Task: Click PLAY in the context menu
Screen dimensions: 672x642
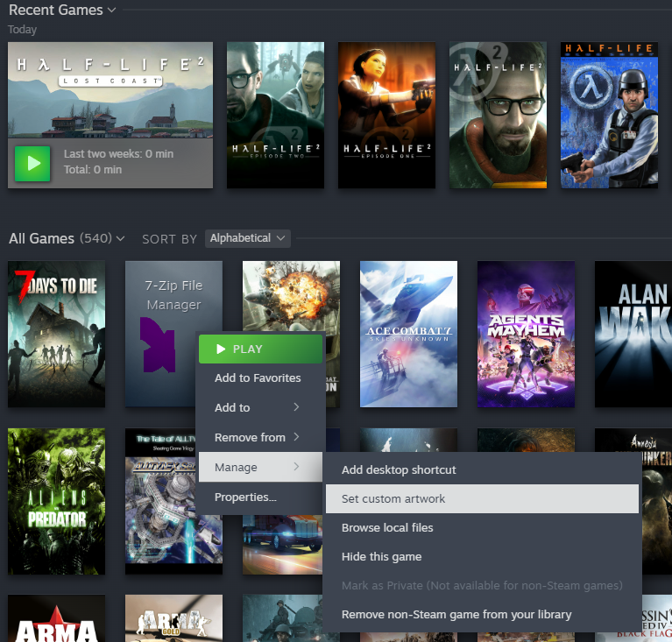Action: click(x=260, y=349)
